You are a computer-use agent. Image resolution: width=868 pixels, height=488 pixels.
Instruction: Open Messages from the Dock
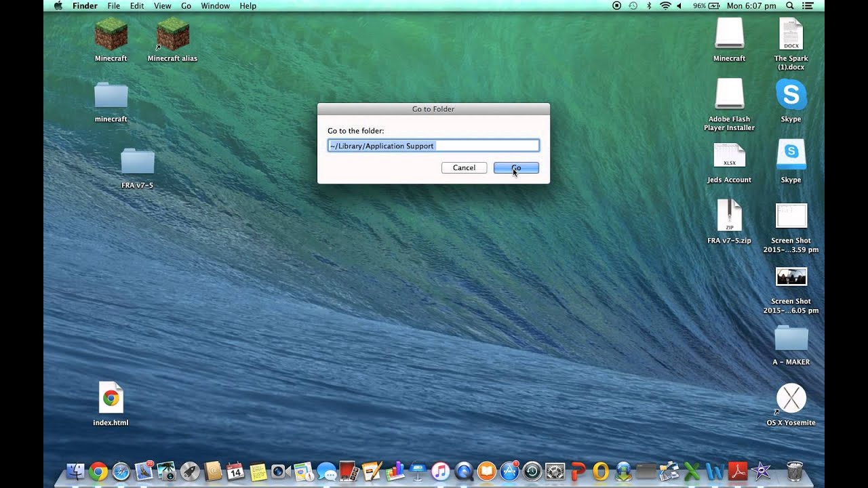pyautogui.click(x=327, y=472)
